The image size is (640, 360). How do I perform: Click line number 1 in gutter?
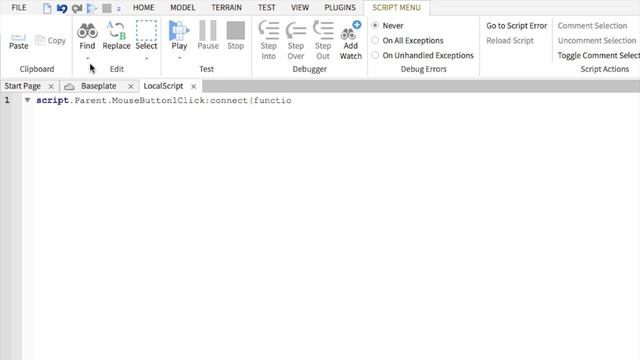[x=7, y=100]
